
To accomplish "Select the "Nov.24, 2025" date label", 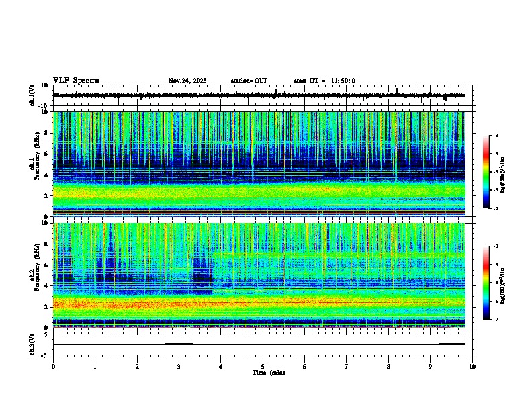I will 187,81.
